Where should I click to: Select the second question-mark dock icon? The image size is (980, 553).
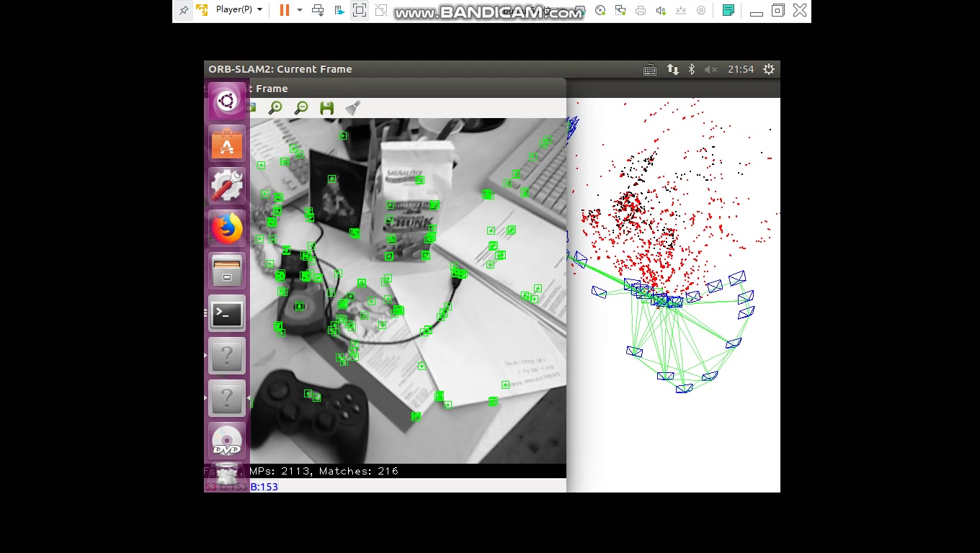(227, 398)
